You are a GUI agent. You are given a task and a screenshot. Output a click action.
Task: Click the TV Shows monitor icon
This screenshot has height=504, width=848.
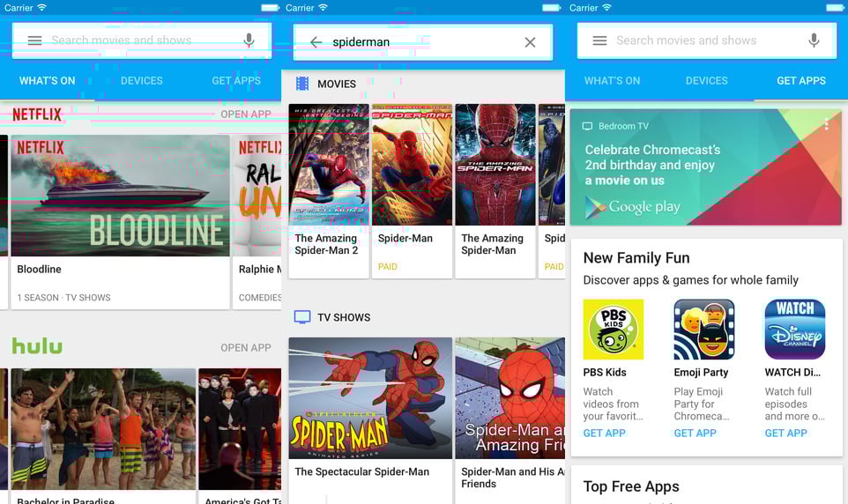(x=302, y=317)
